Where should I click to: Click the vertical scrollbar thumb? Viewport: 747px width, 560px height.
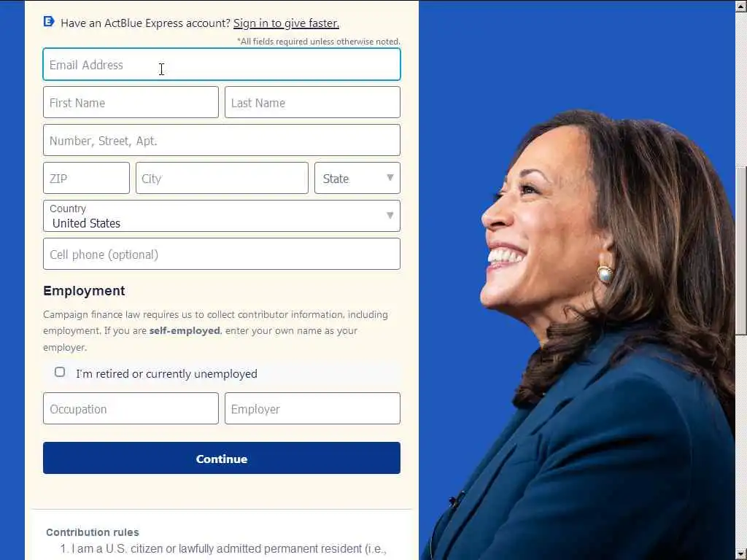click(741, 251)
